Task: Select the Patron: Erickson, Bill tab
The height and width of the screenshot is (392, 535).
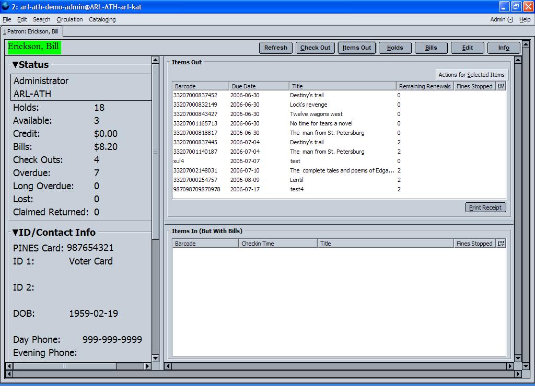Action: pos(31,31)
